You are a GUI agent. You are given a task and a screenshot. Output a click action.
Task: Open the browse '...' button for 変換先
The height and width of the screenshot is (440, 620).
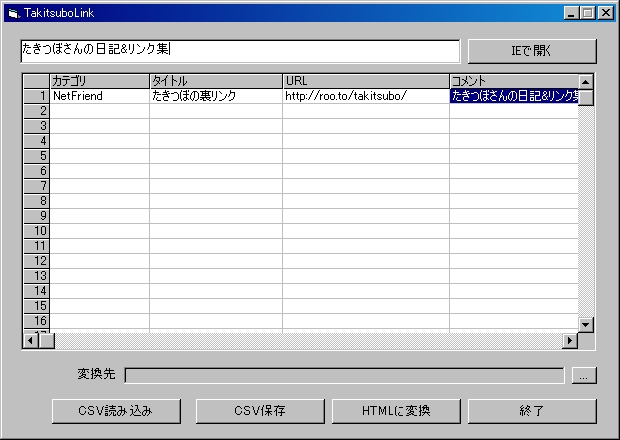tap(585, 375)
